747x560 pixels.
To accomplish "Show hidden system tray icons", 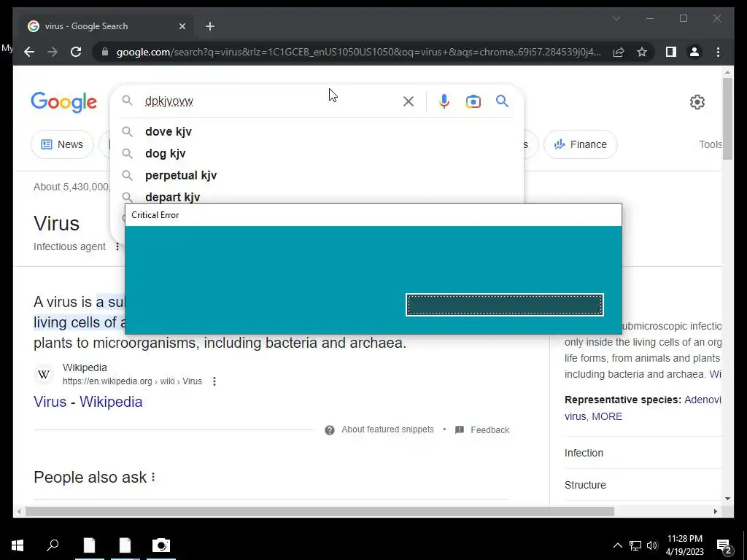I will [x=617, y=545].
